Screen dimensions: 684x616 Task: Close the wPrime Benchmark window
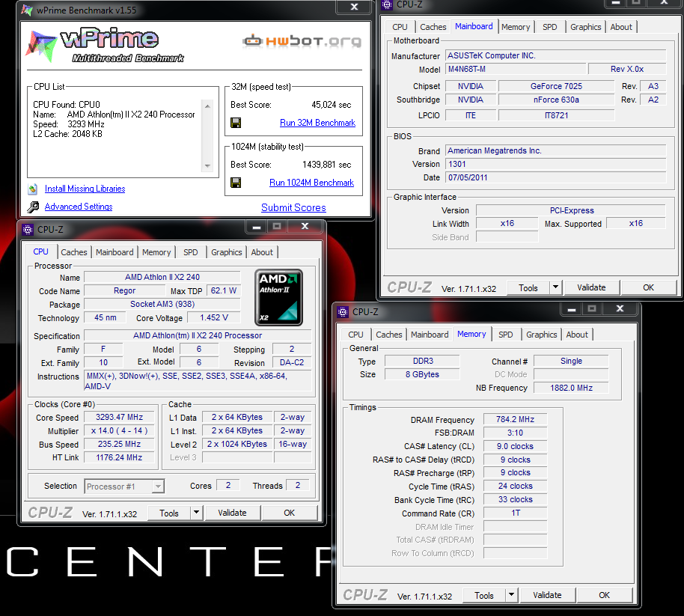point(355,7)
